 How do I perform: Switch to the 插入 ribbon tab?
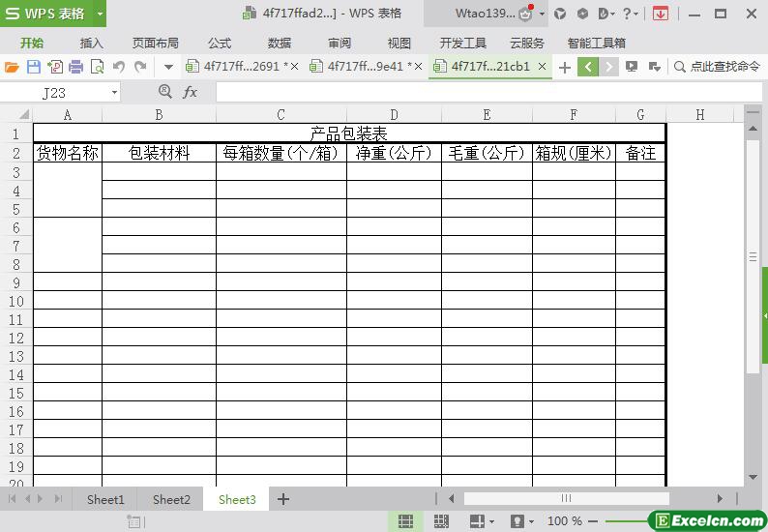(91, 44)
